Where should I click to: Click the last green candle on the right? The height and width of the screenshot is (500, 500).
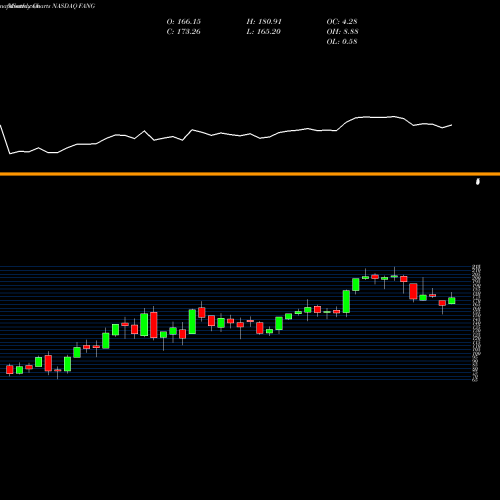click(452, 300)
